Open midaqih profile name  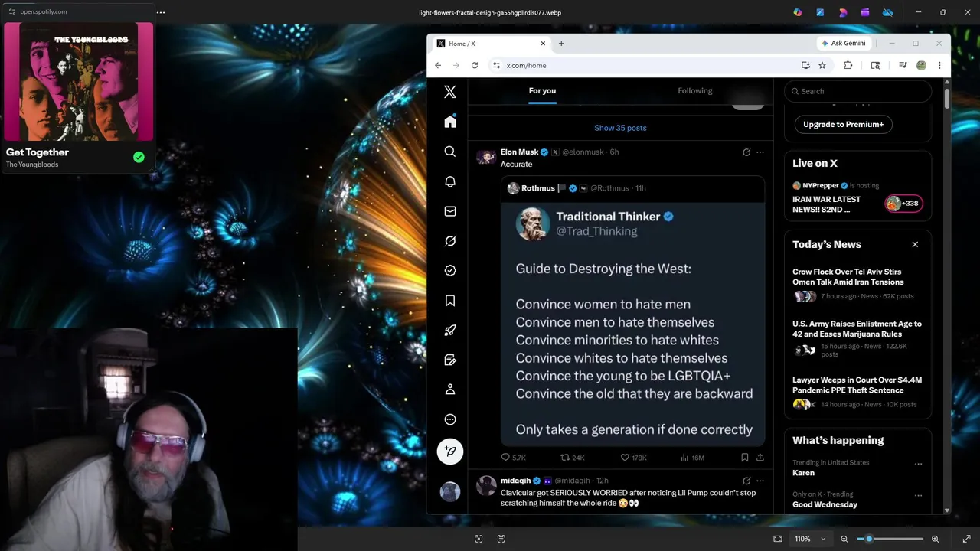(515, 481)
